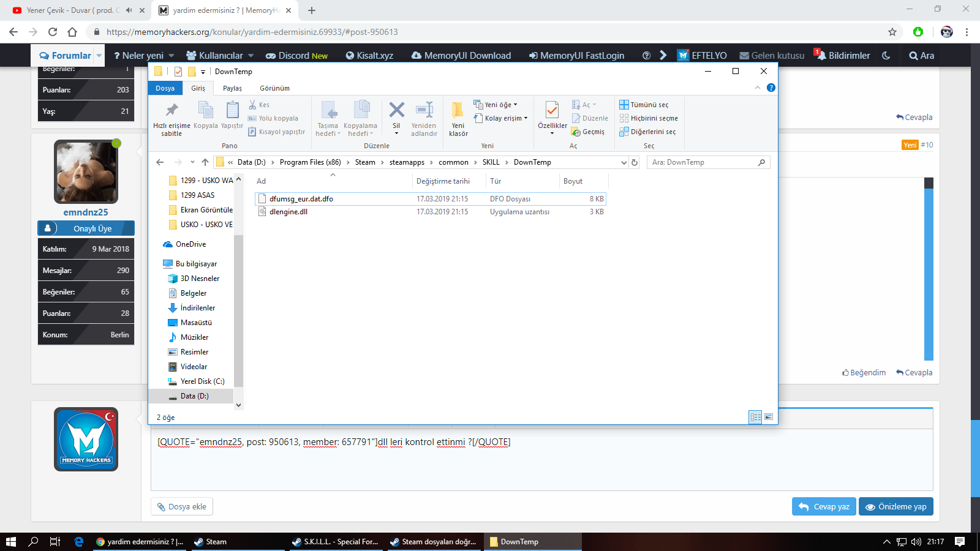Expand the Kullanıcılar dropdown arrow

tap(251, 56)
